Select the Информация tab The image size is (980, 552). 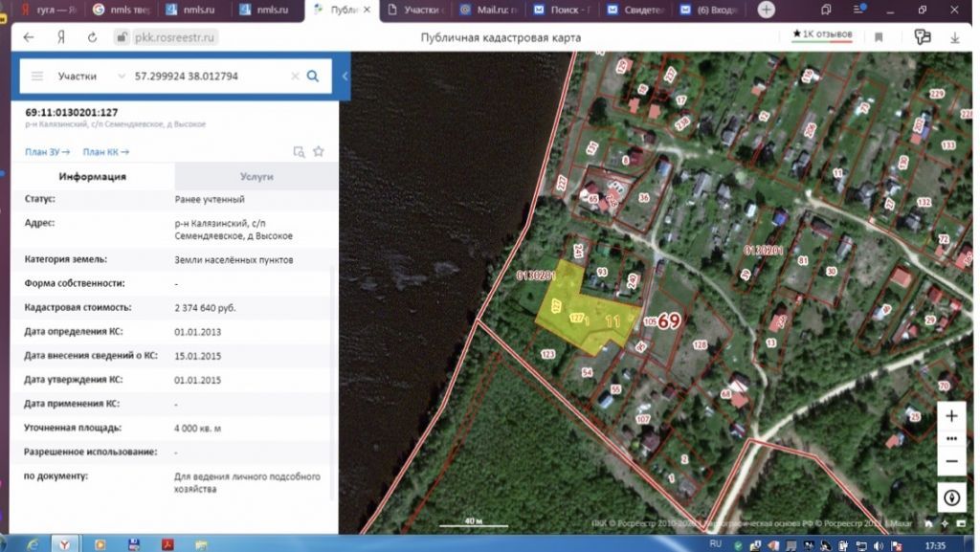click(92, 177)
